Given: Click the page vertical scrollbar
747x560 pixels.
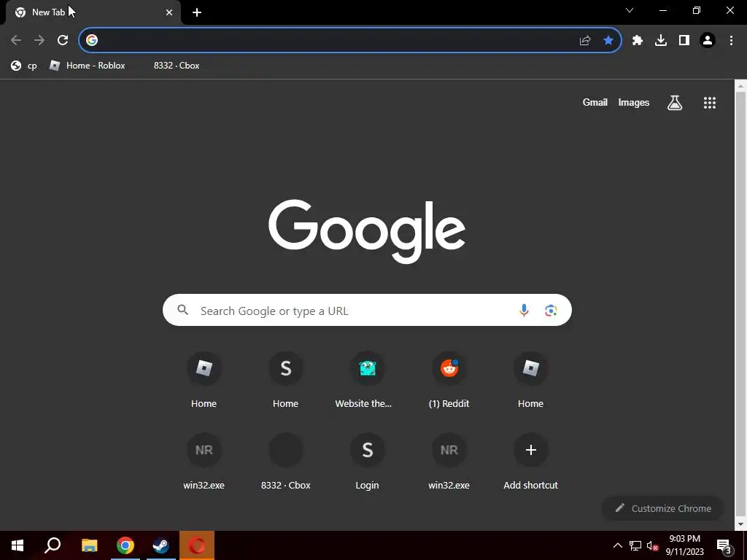Looking at the screenshot, I should point(740,305).
